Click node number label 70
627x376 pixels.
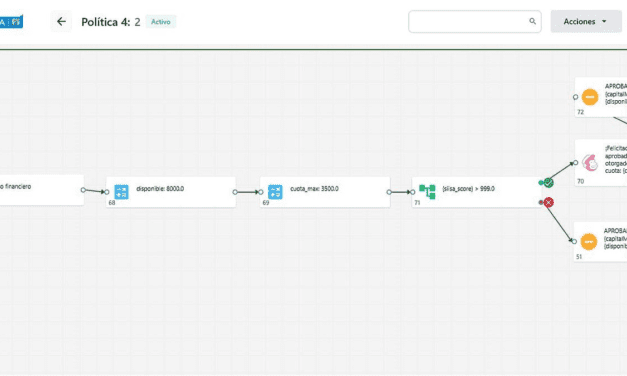point(581,181)
